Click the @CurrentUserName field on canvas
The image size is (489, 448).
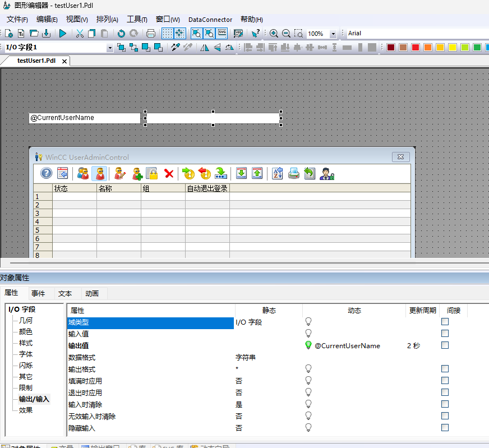coord(84,118)
